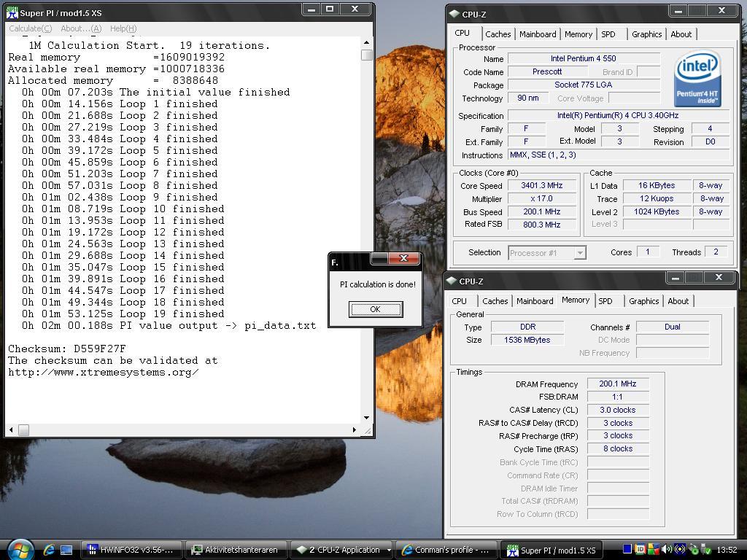Select the Caches tab in lower CPU-Z window
This screenshot has width=747, height=560.
(x=495, y=301)
